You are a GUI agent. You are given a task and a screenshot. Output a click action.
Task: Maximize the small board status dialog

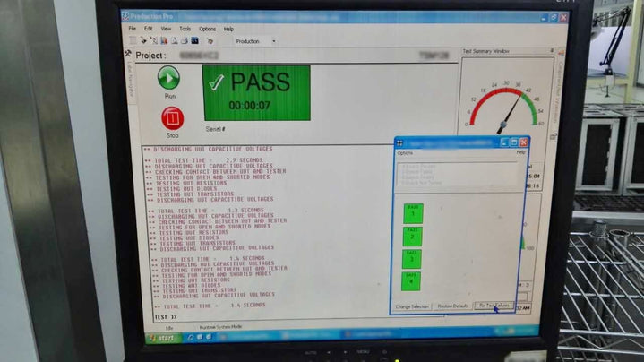514,142
